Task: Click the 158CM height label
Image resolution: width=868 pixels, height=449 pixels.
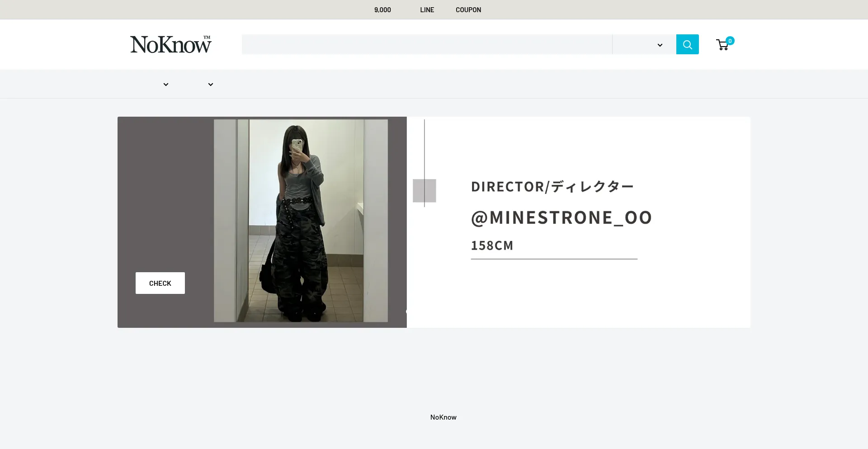Action: (x=492, y=245)
